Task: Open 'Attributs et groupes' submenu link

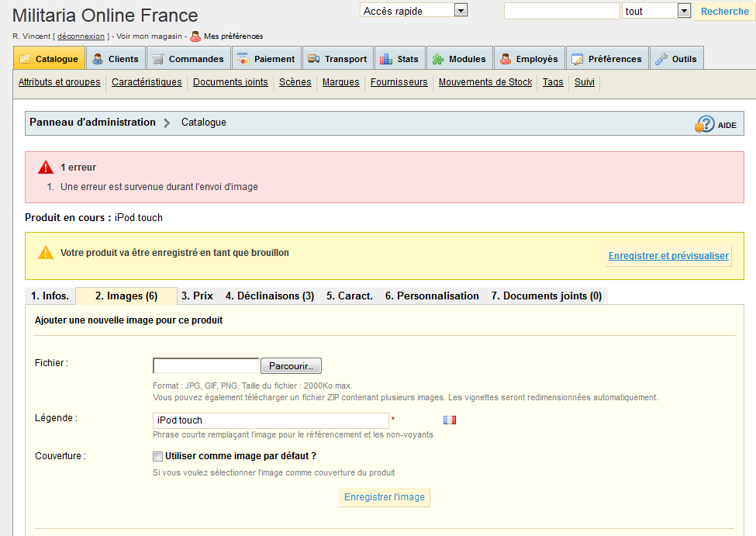Action: point(59,82)
